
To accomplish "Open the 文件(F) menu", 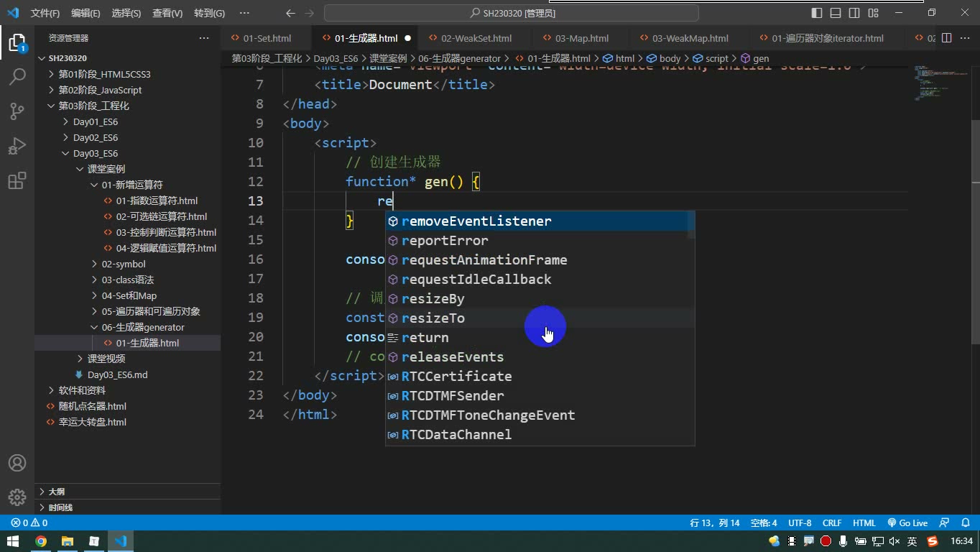I will (x=45, y=13).
